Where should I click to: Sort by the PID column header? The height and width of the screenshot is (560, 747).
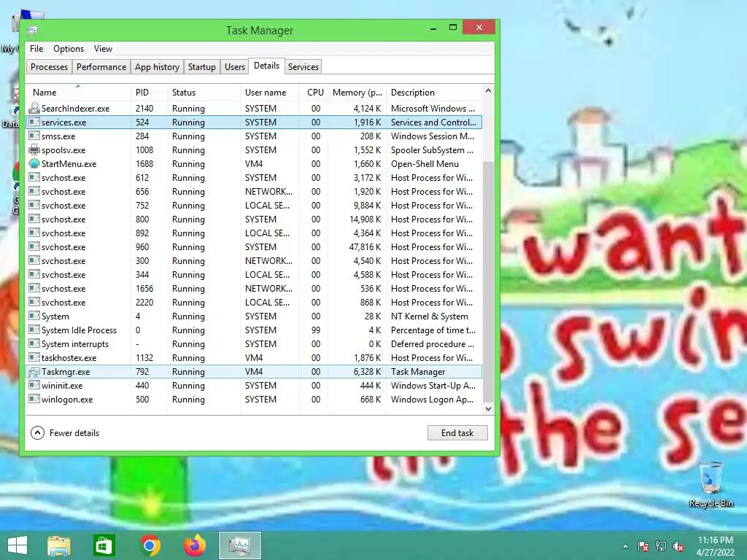point(149,93)
